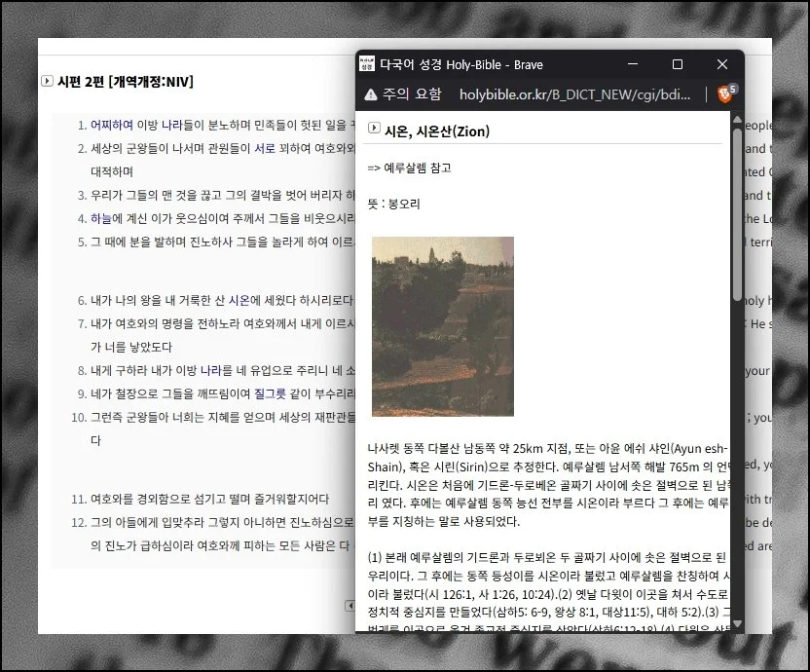This screenshot has height=672, width=810.
Task: Maximize the Brave popup window
Action: pos(678,64)
